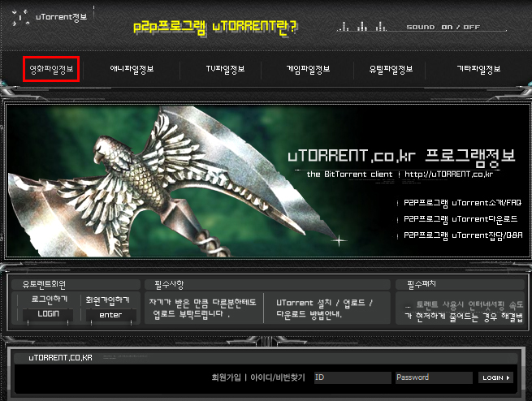This screenshot has width=532, height=401.
Task: Click the 필수패치 section header
Action: click(422, 284)
